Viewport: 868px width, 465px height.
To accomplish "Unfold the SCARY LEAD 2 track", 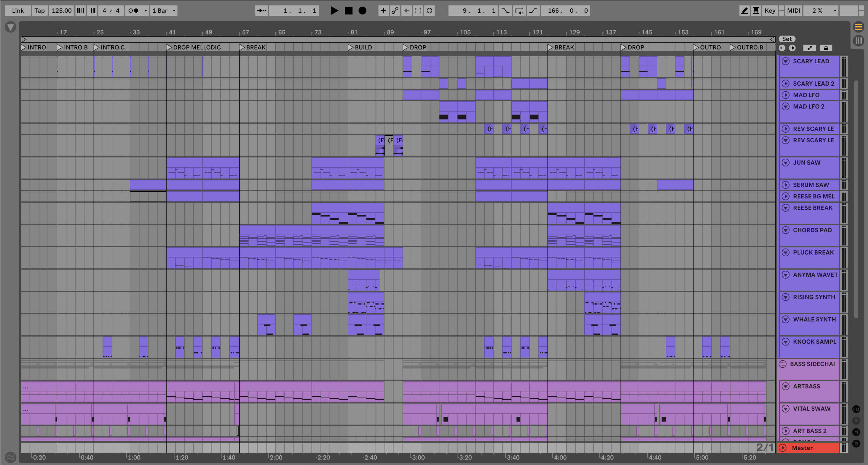I will click(785, 84).
